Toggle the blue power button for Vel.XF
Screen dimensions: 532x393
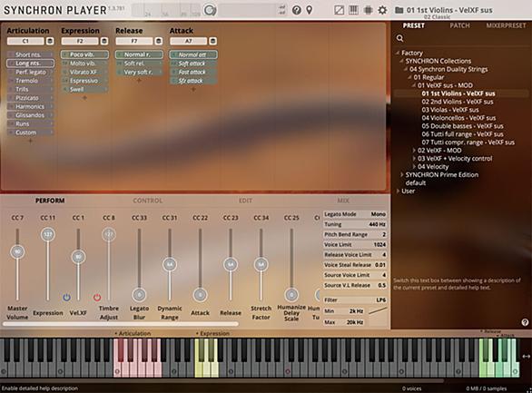click(66, 298)
